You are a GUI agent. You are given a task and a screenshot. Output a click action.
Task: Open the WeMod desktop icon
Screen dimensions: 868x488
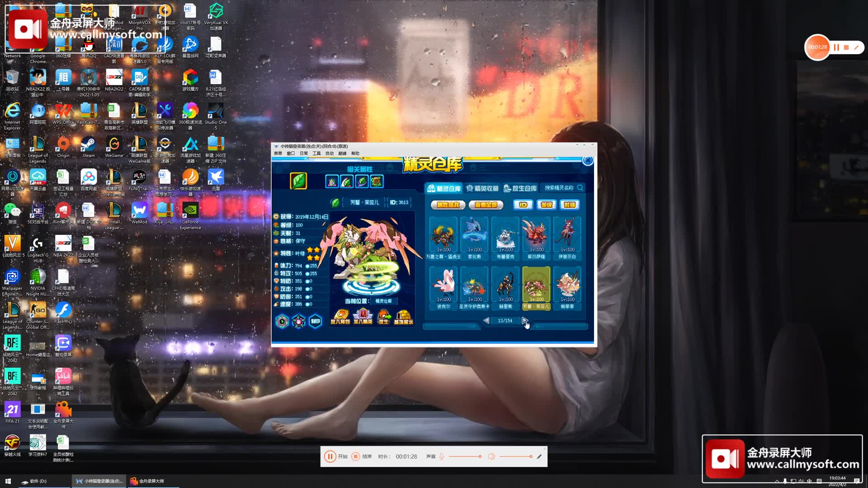[139, 213]
